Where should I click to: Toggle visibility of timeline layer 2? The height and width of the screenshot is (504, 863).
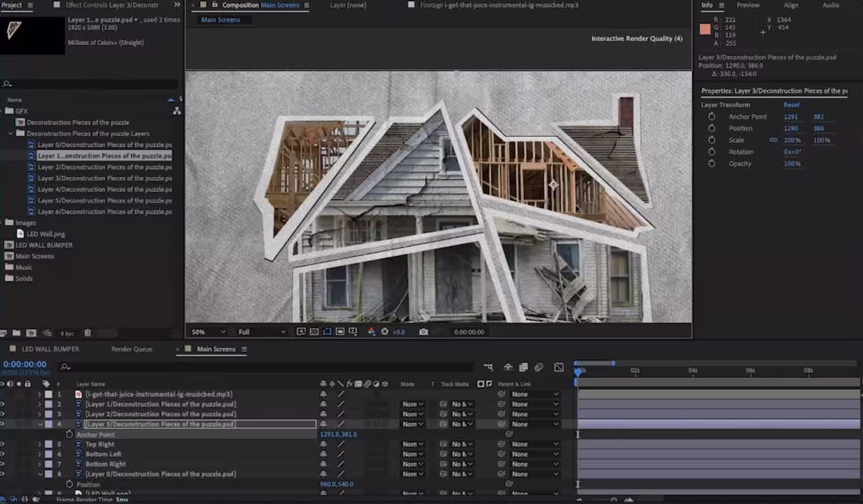[x=2, y=404]
